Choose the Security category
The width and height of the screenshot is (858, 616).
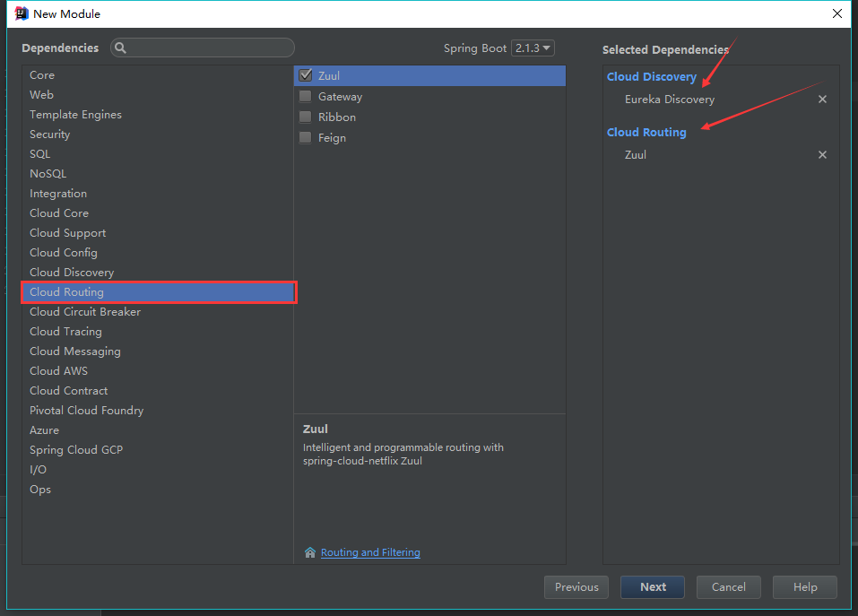pyautogui.click(x=158, y=134)
